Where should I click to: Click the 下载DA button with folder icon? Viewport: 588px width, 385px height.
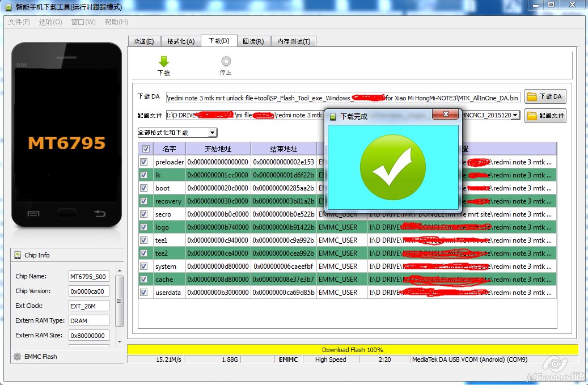pos(545,96)
